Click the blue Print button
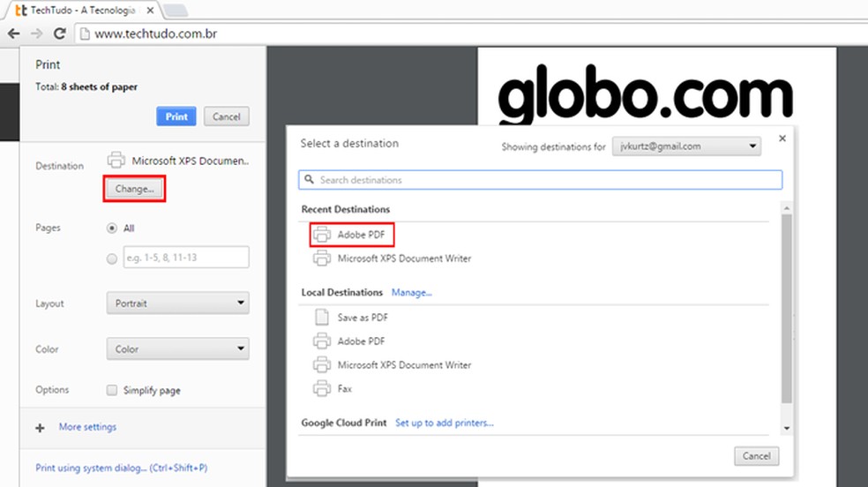Screen dimensions: 868x487 (x=176, y=116)
